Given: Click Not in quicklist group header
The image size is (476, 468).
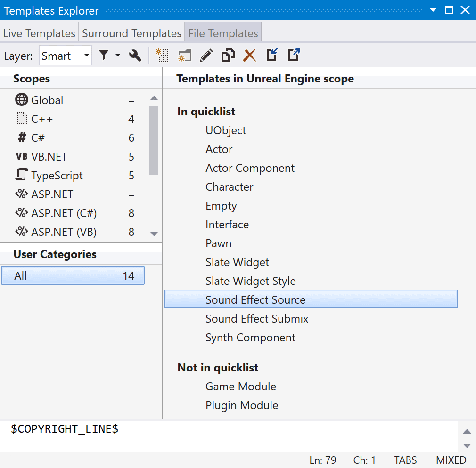Looking at the screenshot, I should [x=218, y=368].
